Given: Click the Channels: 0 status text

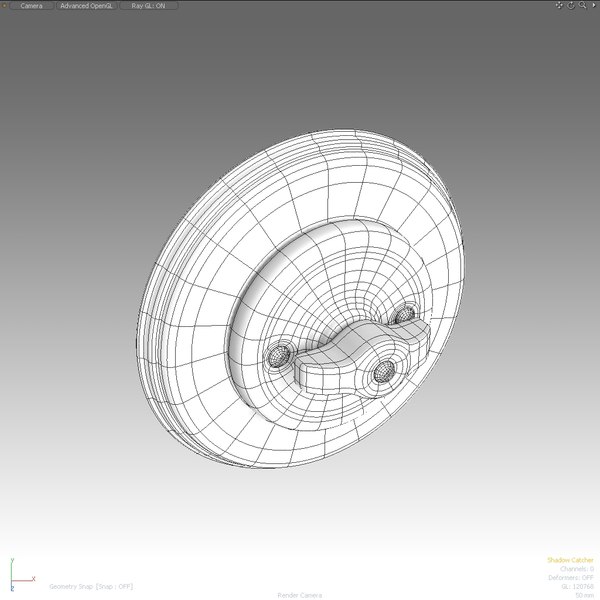Looking at the screenshot, I should tap(577, 569).
